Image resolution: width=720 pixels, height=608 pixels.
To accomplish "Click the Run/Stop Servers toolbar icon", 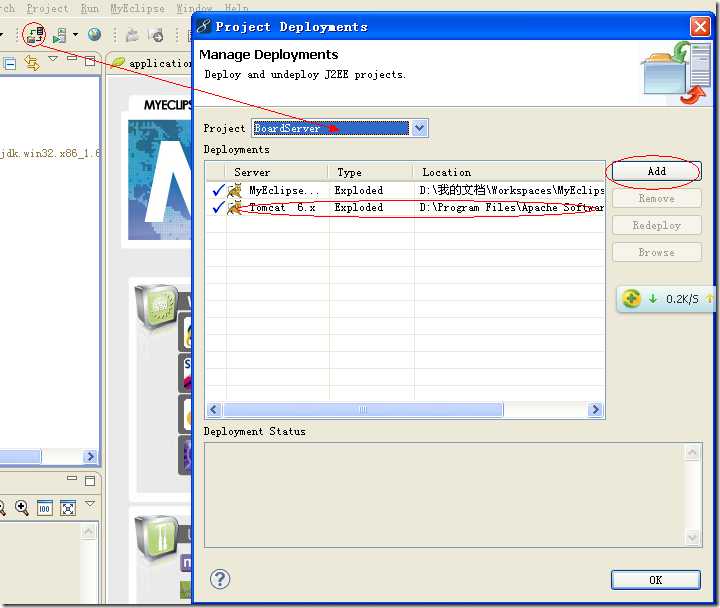I will tap(60, 35).
